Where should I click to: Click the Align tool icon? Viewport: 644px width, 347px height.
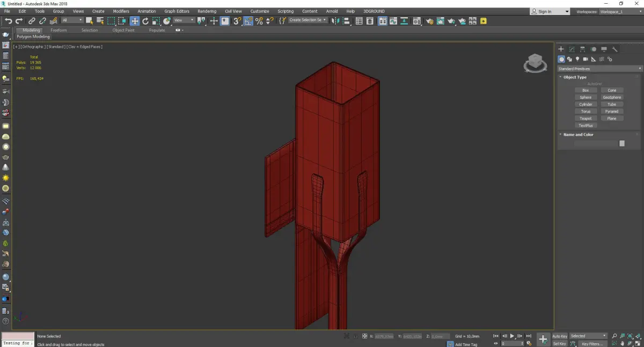point(346,21)
